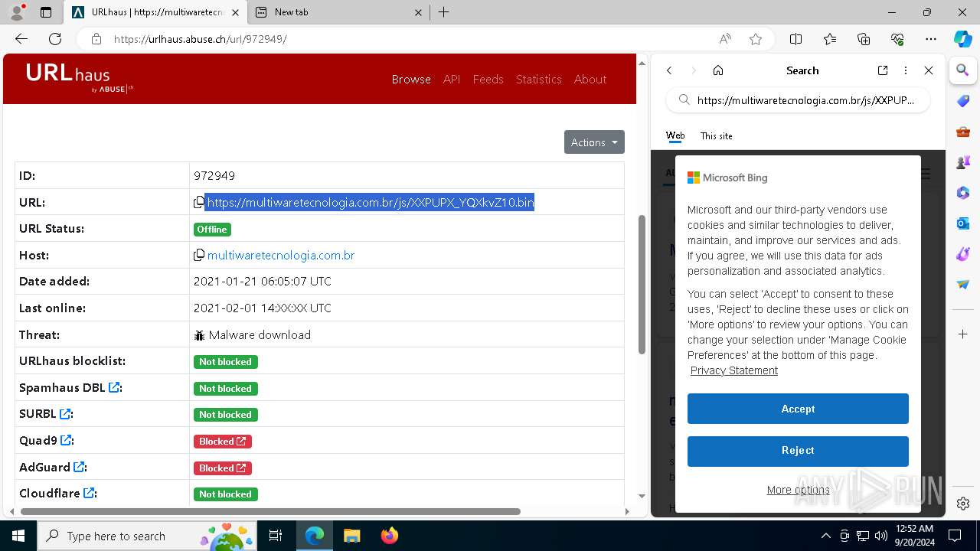Open Edge settings and more menu
Screen dimensions: 980x551
coord(931,39)
